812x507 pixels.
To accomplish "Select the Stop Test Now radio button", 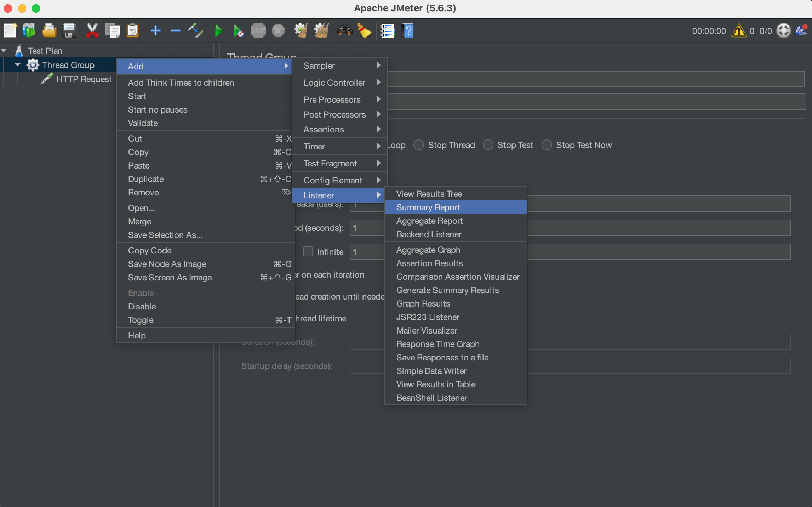I will point(547,145).
